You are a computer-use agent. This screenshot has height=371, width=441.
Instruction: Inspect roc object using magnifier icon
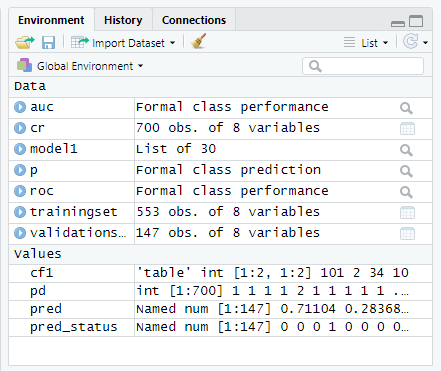406,192
